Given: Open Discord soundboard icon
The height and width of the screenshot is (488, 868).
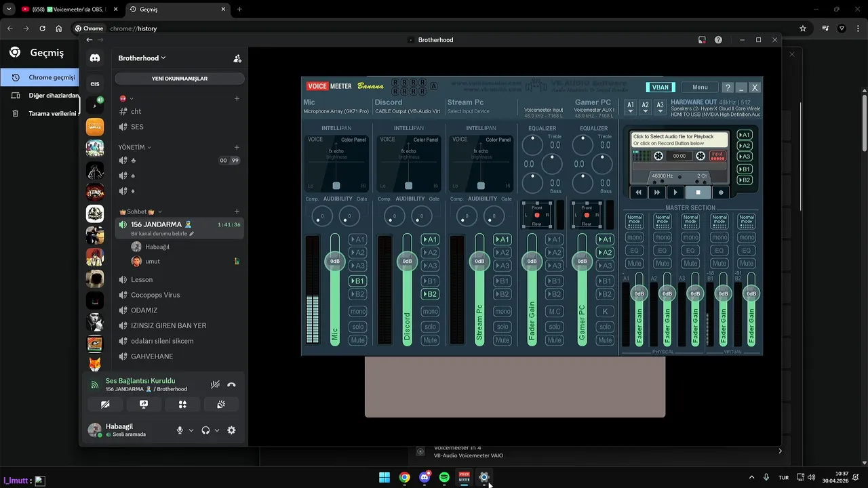Looking at the screenshot, I should coord(221,405).
